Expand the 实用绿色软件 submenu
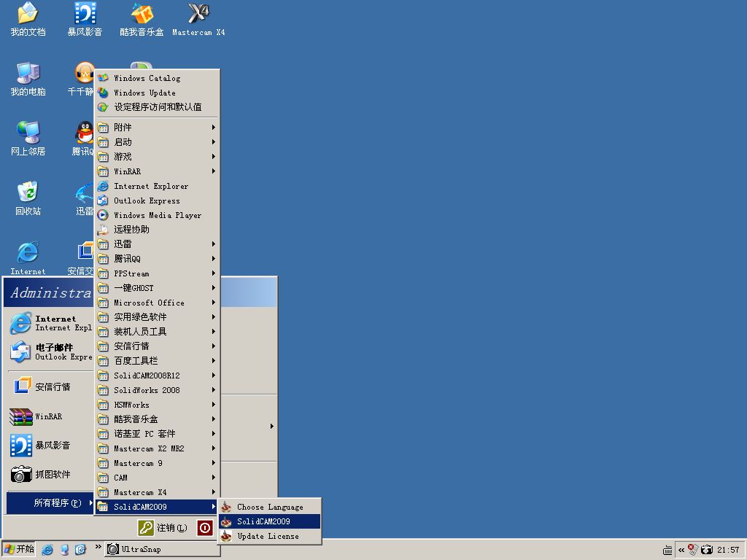Viewport: 747px width, 560px height. click(158, 317)
